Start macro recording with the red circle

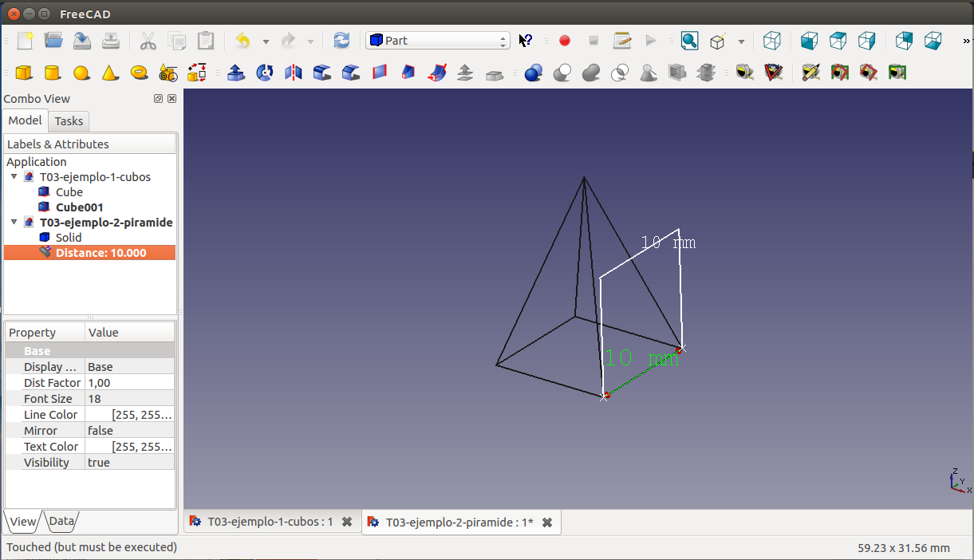click(565, 41)
